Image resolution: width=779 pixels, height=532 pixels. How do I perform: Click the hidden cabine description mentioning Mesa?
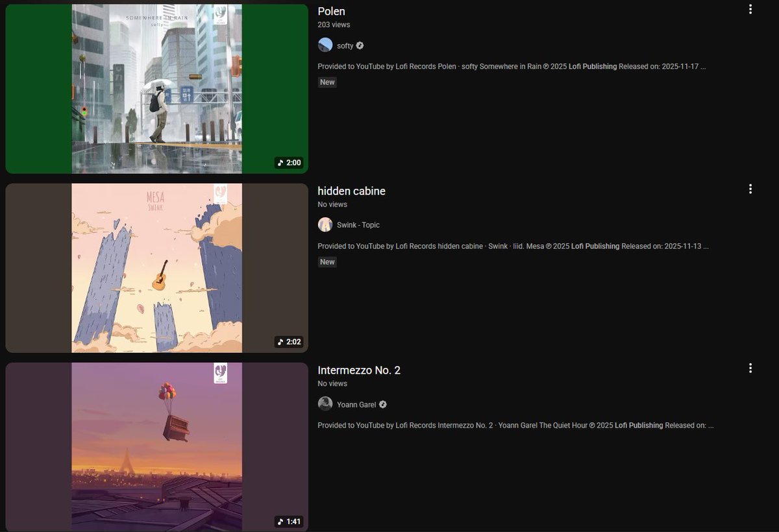click(x=513, y=247)
